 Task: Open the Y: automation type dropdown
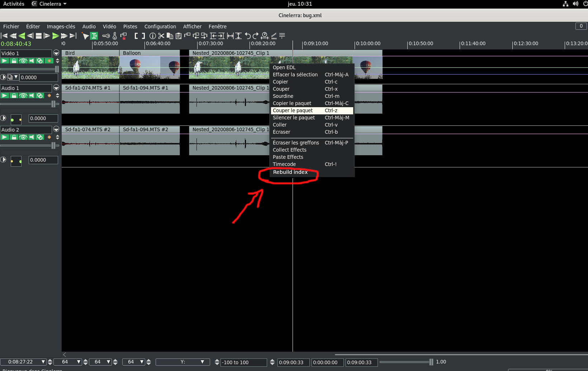tap(203, 362)
